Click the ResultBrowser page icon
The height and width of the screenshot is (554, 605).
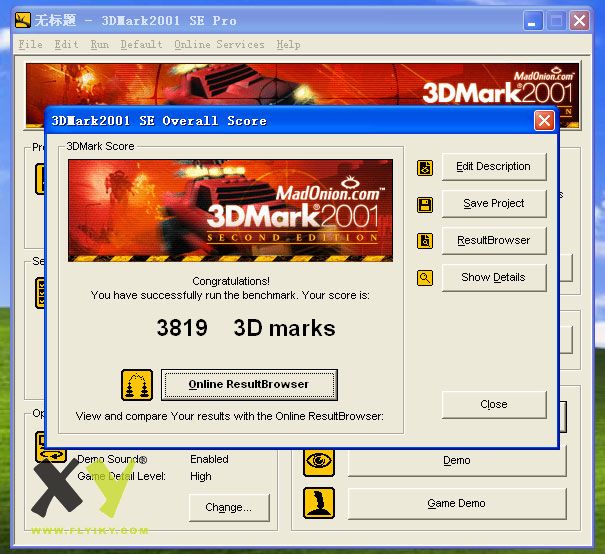pos(425,241)
